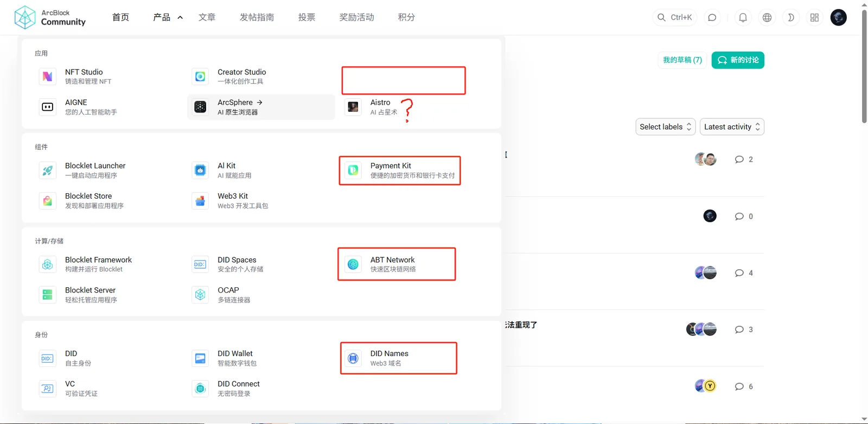Open the Blocklet Launcher rocket icon
This screenshot has width=868, height=424.
pyautogui.click(x=48, y=170)
